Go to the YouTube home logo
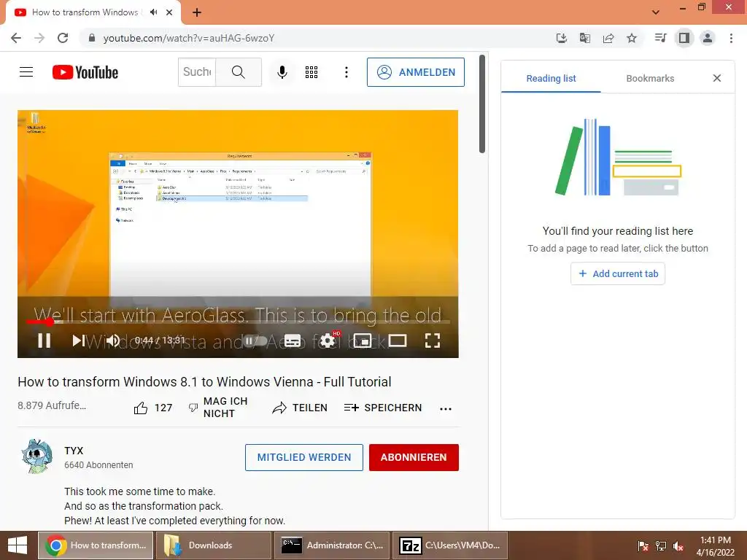Screen dimensions: 747x560 (85, 72)
